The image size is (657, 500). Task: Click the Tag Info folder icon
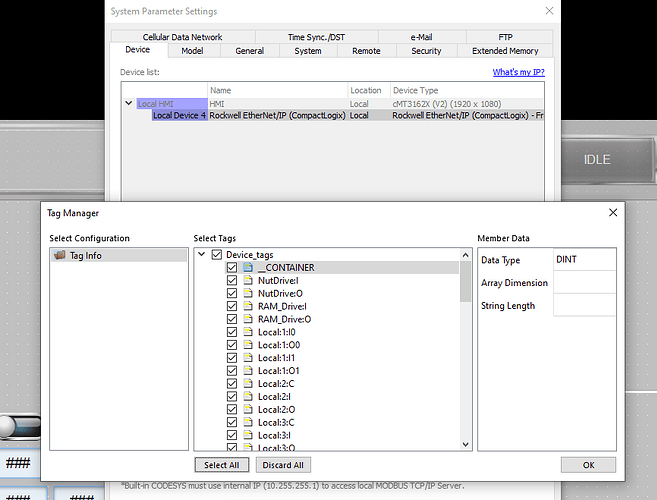coord(60,255)
